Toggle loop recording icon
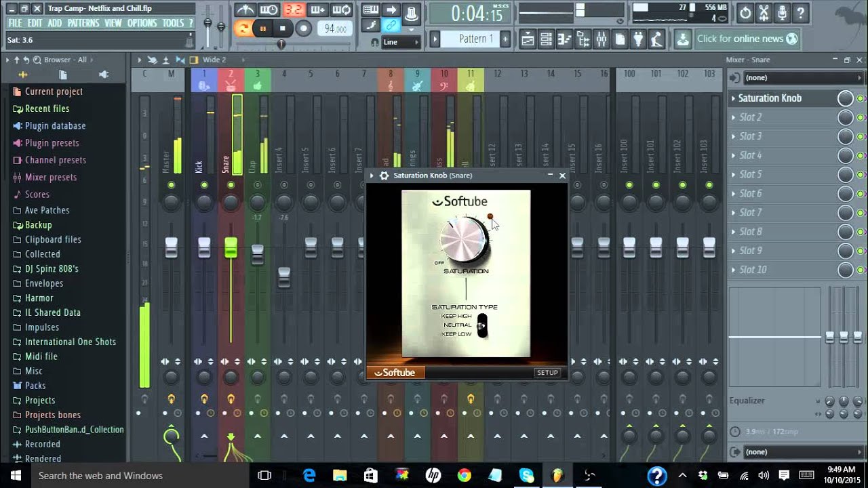 342,9
